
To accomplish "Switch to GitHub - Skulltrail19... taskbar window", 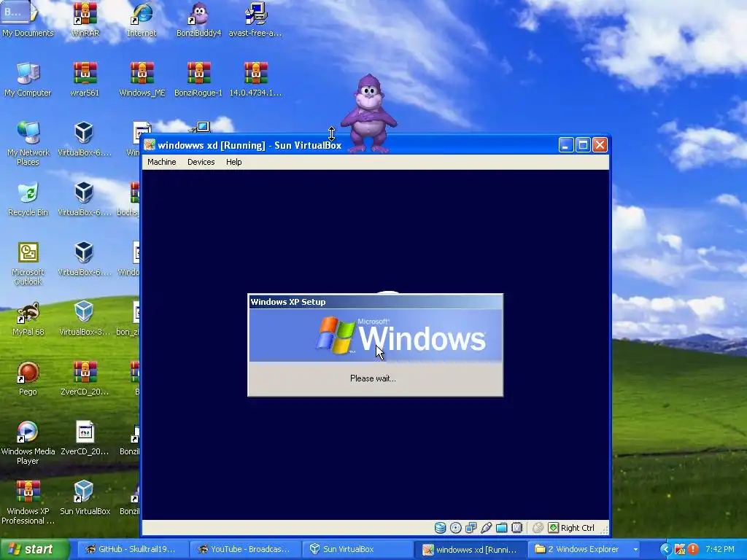I will (131, 549).
